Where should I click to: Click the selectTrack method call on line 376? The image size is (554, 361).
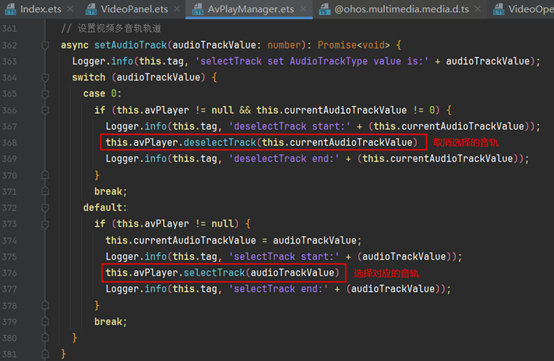point(214,273)
